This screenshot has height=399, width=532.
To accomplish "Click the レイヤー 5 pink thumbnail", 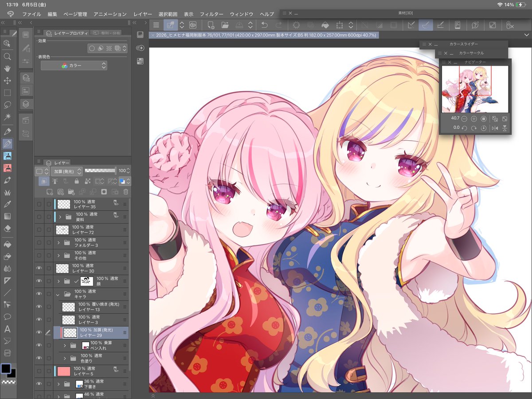I will pyautogui.click(x=64, y=371).
